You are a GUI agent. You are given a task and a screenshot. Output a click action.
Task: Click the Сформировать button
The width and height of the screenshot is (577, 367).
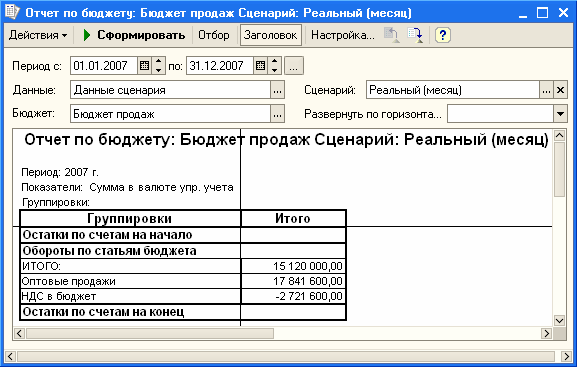[x=134, y=35]
